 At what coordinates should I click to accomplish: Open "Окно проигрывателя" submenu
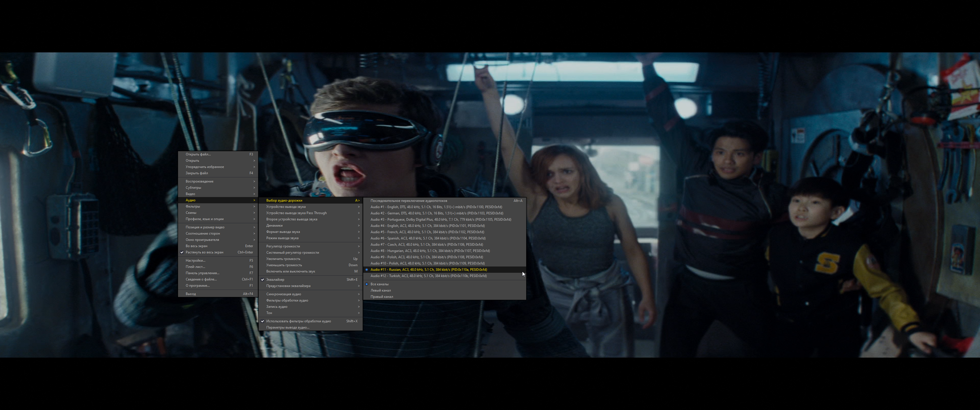pos(218,240)
